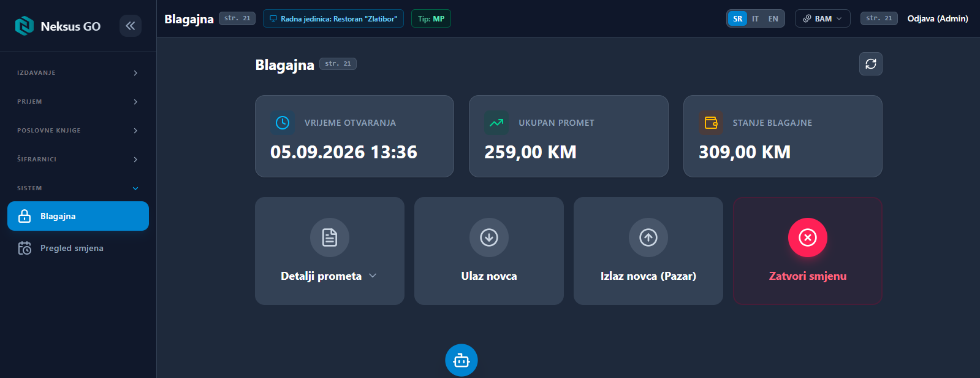Click the Izlaz novca (Pazar) button

tap(648, 251)
